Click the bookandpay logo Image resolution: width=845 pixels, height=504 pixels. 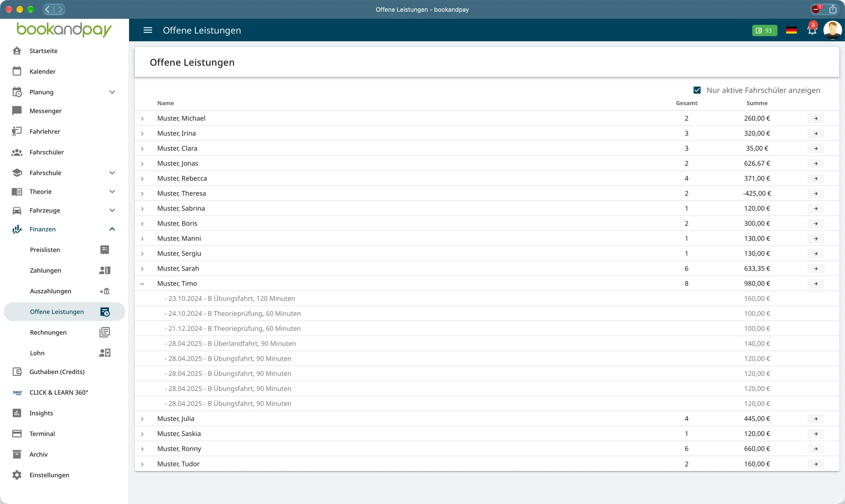(64, 30)
